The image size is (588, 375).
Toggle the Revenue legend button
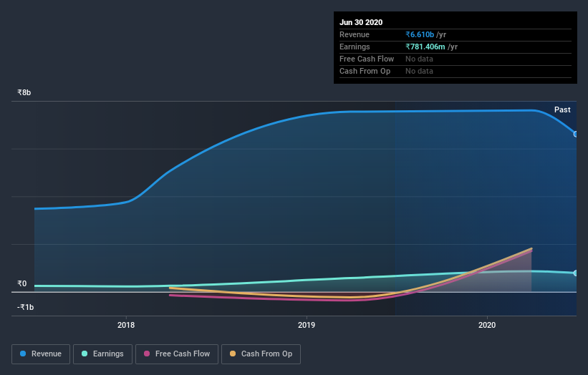[x=41, y=354]
